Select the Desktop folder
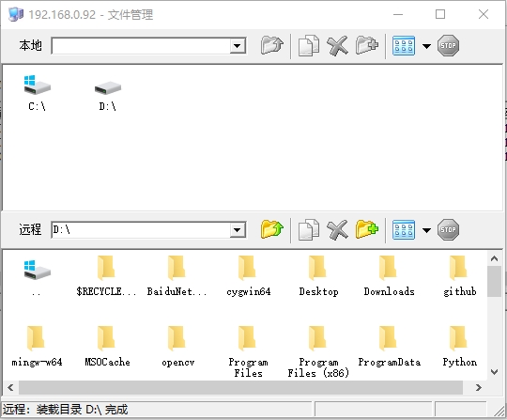The image size is (507, 420). tap(318, 276)
